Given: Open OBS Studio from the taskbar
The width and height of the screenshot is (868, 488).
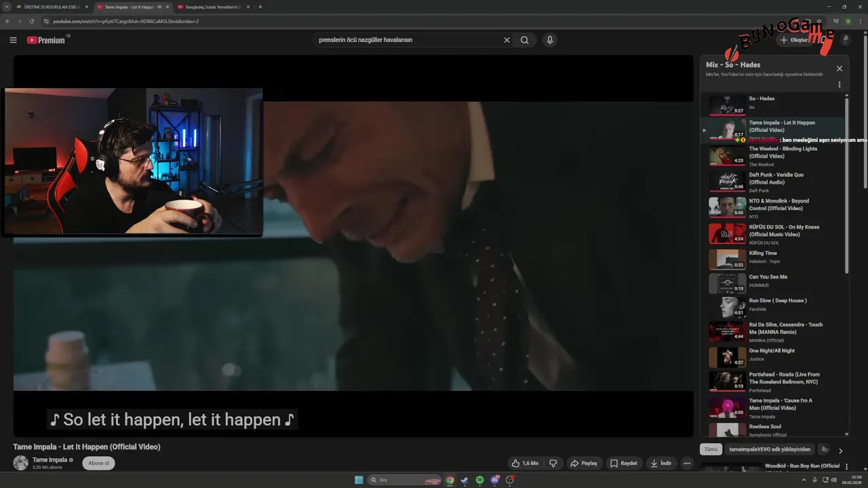Looking at the screenshot, I should pyautogui.click(x=510, y=480).
